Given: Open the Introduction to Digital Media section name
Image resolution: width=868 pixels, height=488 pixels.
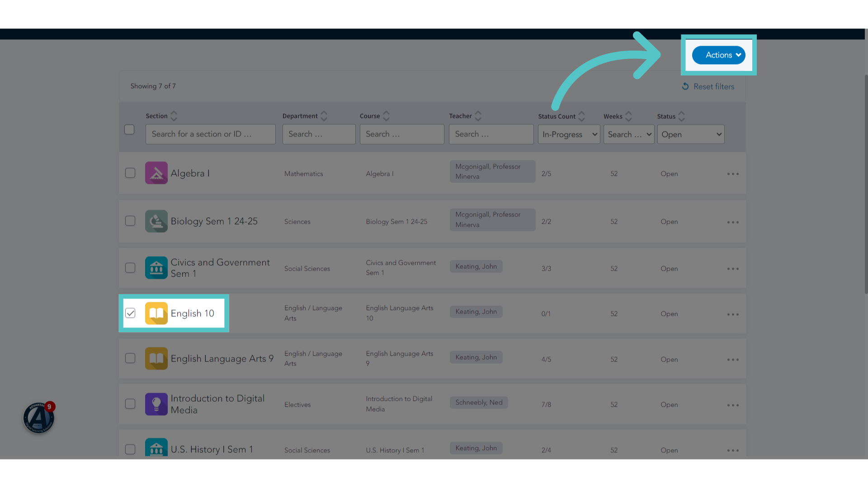Looking at the screenshot, I should 217,404.
